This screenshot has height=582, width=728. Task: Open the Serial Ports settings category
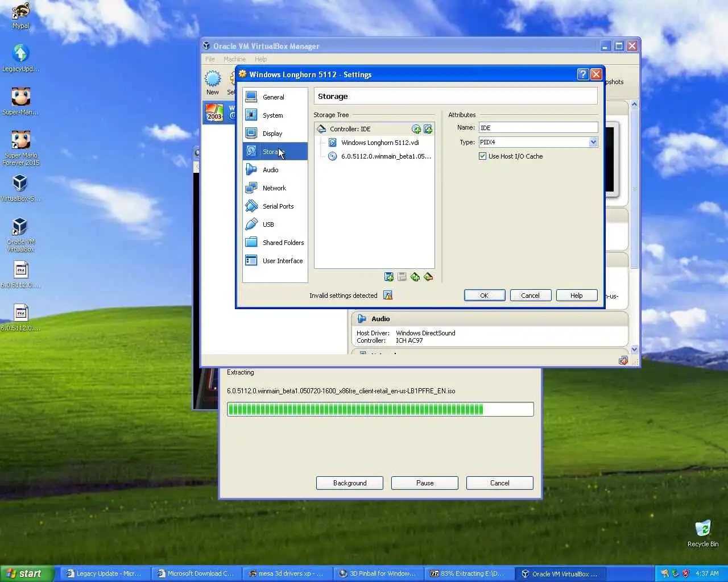tap(275, 206)
